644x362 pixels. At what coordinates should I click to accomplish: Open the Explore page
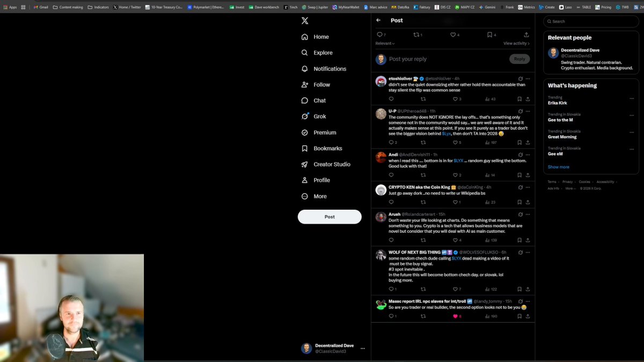tap(317, 53)
